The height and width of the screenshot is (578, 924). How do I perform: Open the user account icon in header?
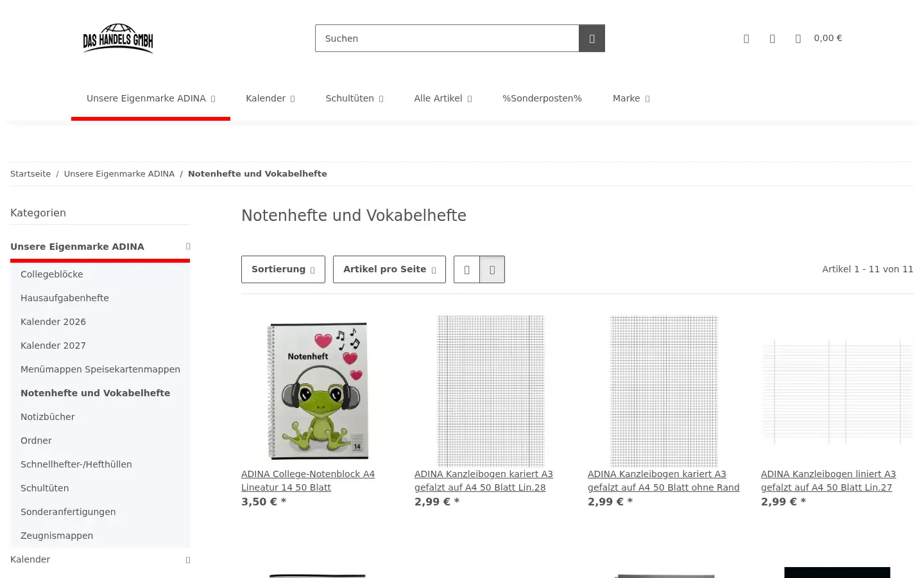click(746, 39)
